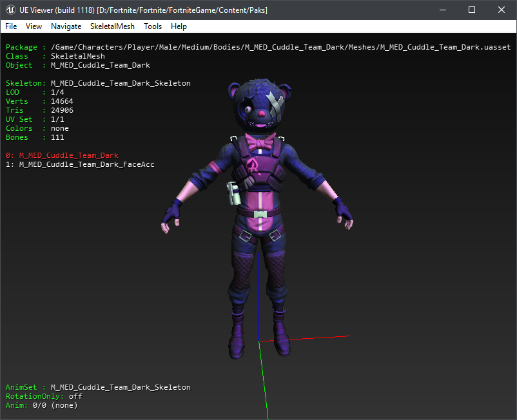Screen dimensions: 517x420
Task: Click the green Package label
Action: pyautogui.click(x=21, y=47)
